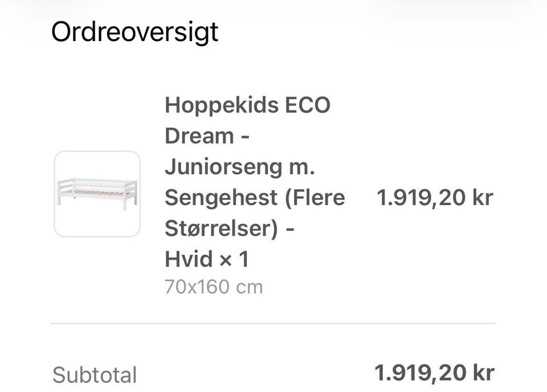Click the "70x160" dimension text
Viewport: 547px width, 392px height.
click(197, 287)
